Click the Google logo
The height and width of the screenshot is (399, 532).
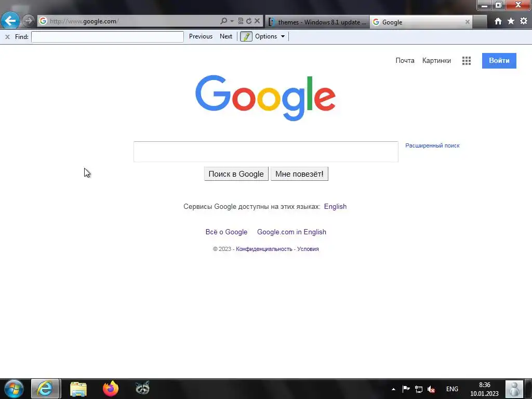[x=265, y=98]
